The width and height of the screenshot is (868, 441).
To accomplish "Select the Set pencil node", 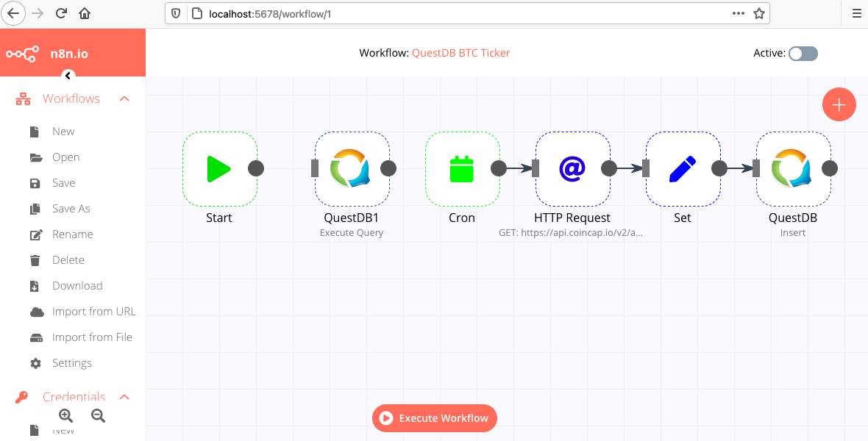I will click(683, 168).
